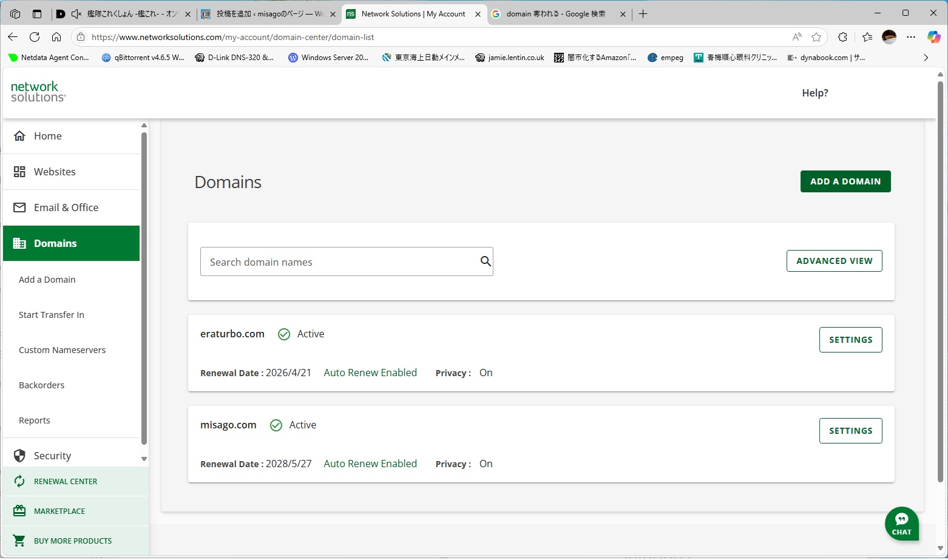948x560 pixels.
Task: Click the RENEWAL CENTER refresh icon
Action: point(19,481)
